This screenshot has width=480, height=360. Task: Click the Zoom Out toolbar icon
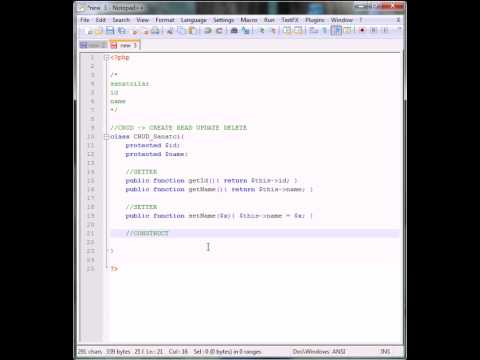(274, 31)
